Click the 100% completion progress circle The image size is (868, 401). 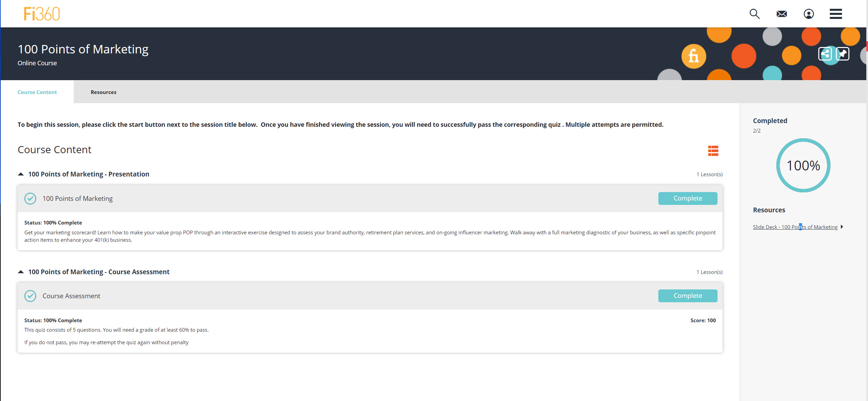[x=803, y=165]
